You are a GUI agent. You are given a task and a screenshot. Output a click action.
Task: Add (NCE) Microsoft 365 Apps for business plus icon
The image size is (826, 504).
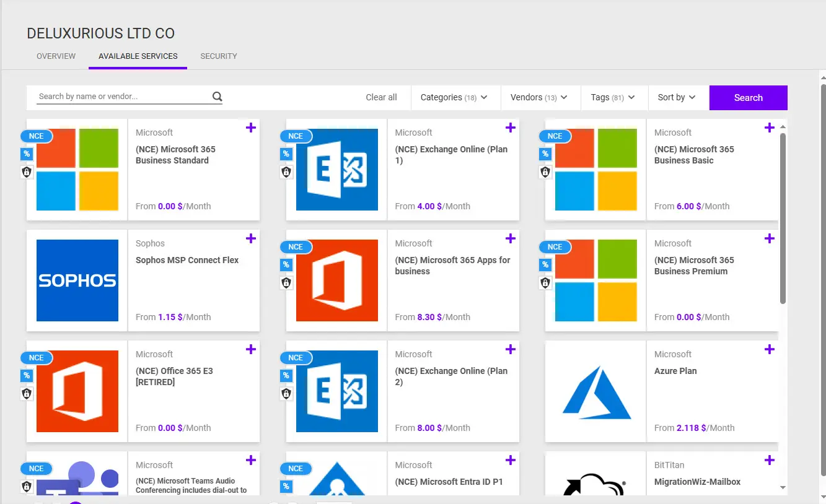[x=511, y=238]
